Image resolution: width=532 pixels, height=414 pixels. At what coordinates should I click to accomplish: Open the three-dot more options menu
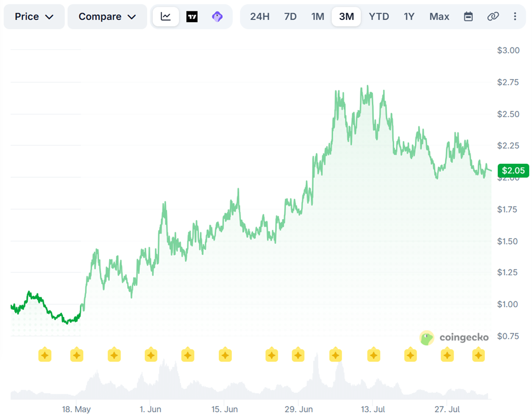[x=515, y=16]
